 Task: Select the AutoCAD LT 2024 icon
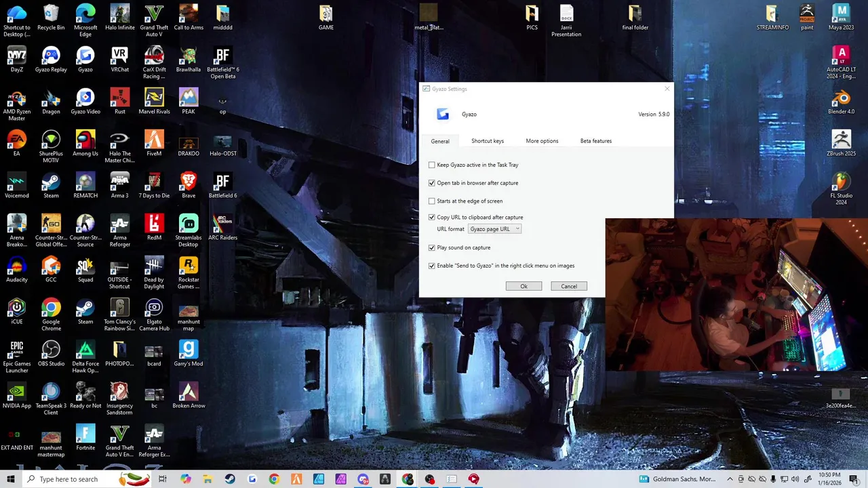[842, 63]
